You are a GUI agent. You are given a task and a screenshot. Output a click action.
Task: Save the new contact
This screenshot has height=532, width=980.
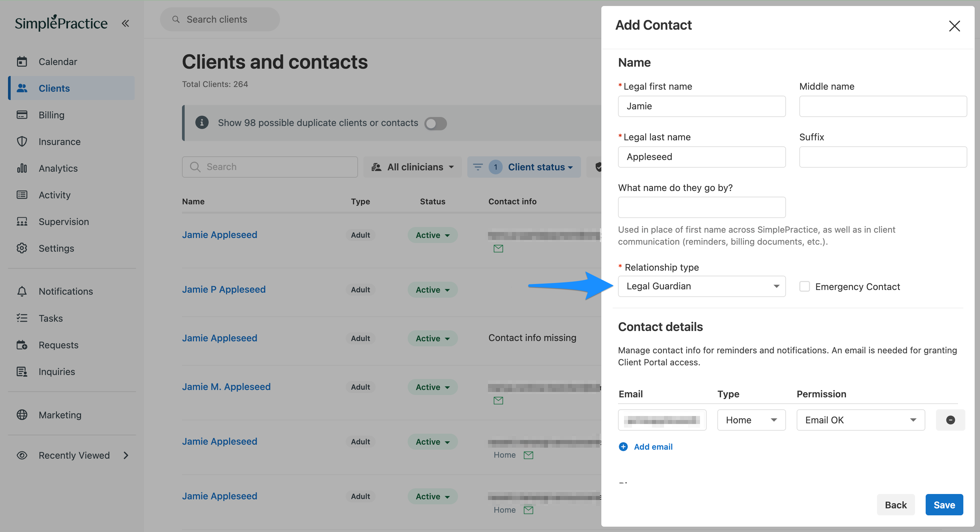[x=944, y=505]
